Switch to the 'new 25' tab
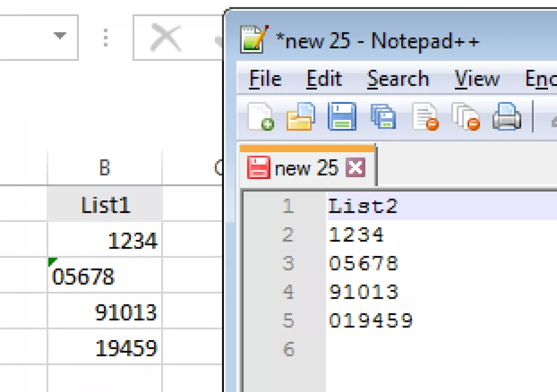This screenshot has width=557, height=392. click(x=306, y=168)
